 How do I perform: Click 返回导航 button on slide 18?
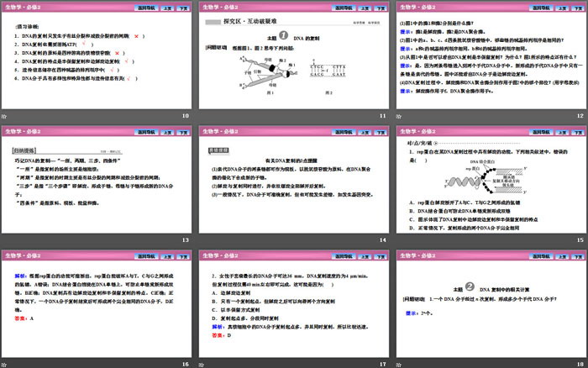pyautogui.click(x=541, y=256)
